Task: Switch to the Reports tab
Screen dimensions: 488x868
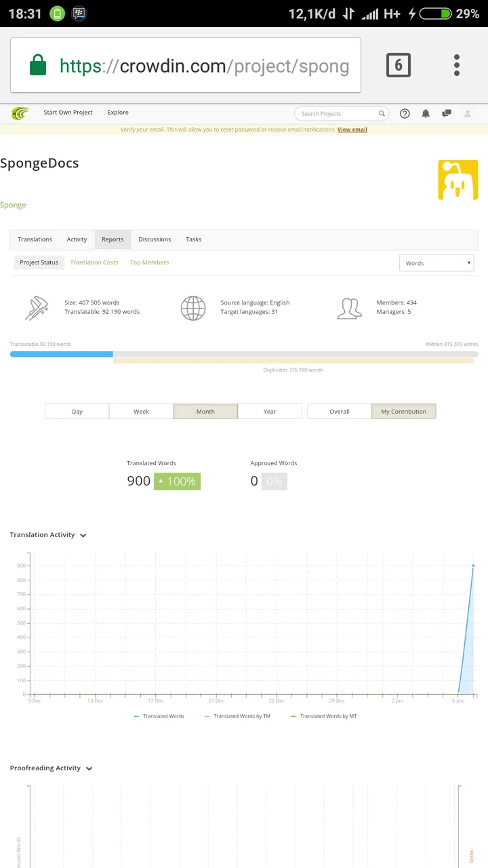Action: pos(113,239)
